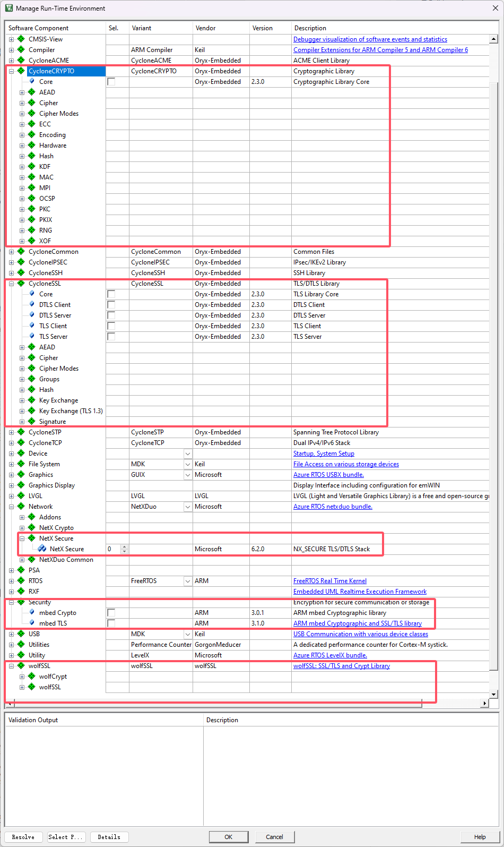
Task: Tick the DTLS Server checkbox
Action: [x=111, y=315]
